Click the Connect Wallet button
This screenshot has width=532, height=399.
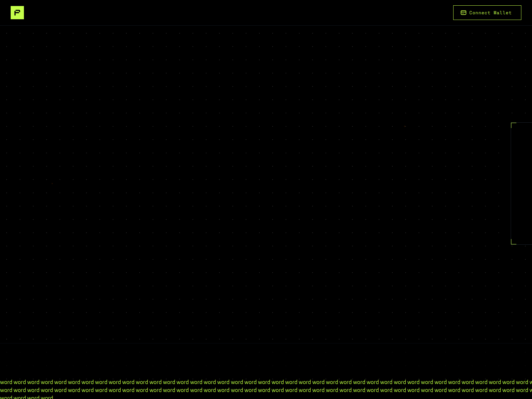pyautogui.click(x=487, y=13)
